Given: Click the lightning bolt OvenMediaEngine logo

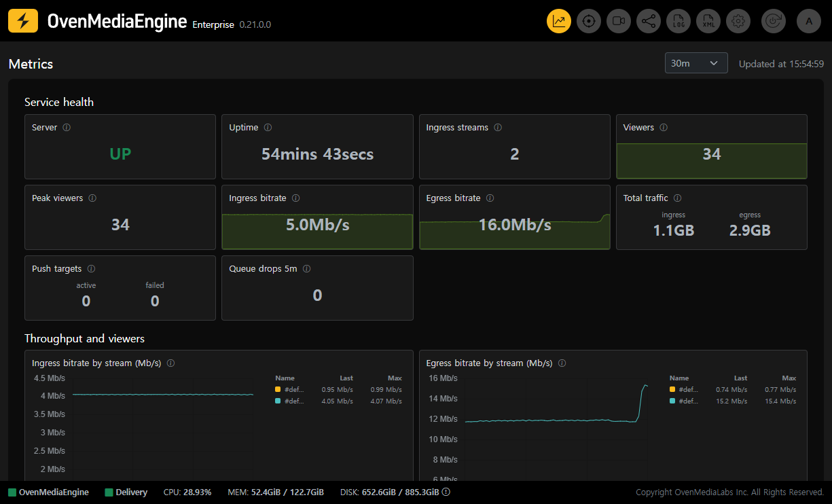Looking at the screenshot, I should tap(23, 21).
